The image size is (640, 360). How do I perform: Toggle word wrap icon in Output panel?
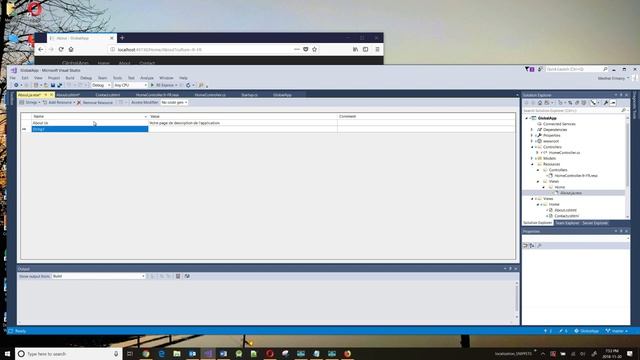[x=187, y=276]
